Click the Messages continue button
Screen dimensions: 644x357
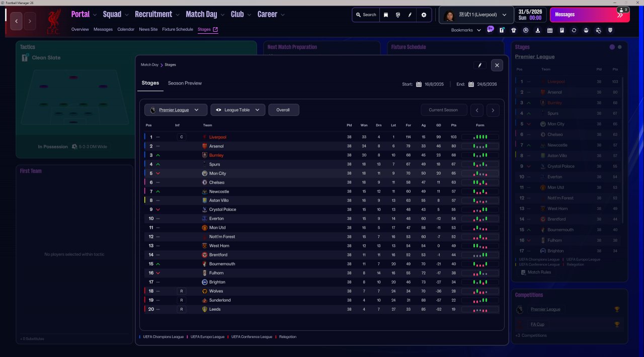[x=590, y=15]
